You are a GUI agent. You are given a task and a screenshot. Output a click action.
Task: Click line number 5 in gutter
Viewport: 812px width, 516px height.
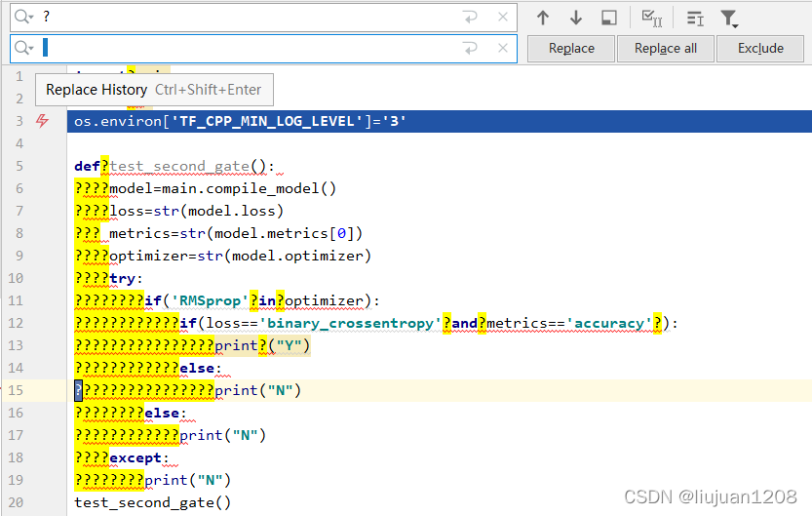[x=19, y=166]
